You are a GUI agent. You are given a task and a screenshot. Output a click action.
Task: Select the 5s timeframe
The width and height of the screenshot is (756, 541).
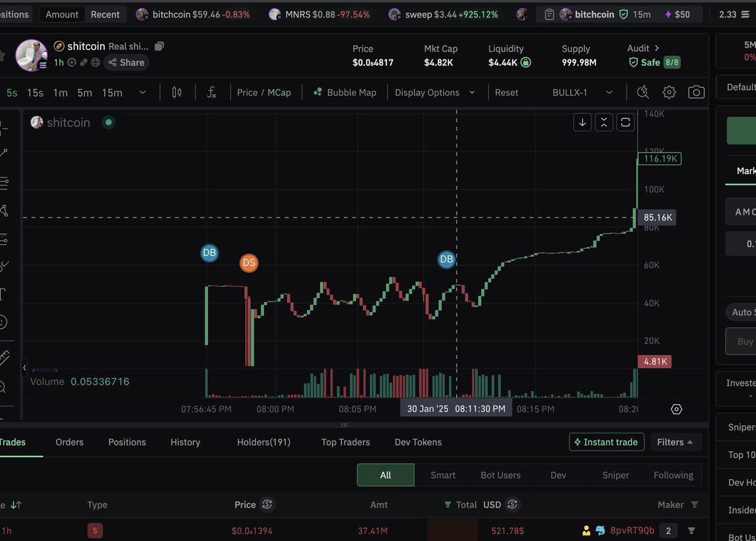pyautogui.click(x=12, y=93)
